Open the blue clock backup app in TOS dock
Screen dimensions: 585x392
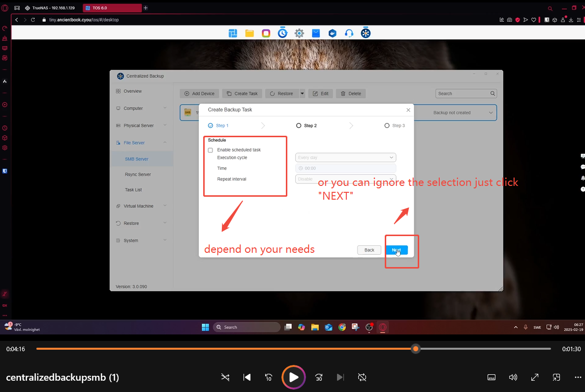coord(282,33)
